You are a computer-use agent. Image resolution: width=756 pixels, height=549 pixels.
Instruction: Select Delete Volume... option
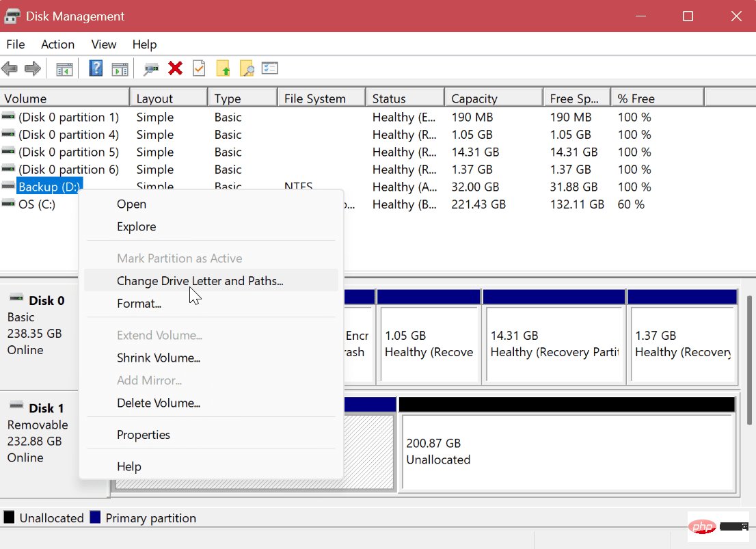[x=211, y=403]
